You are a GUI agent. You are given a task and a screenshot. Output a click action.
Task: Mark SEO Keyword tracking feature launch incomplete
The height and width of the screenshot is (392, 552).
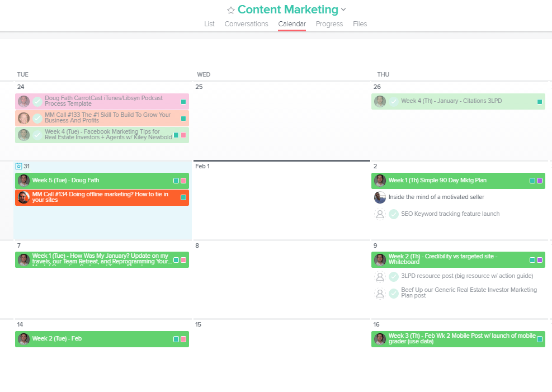tap(394, 214)
